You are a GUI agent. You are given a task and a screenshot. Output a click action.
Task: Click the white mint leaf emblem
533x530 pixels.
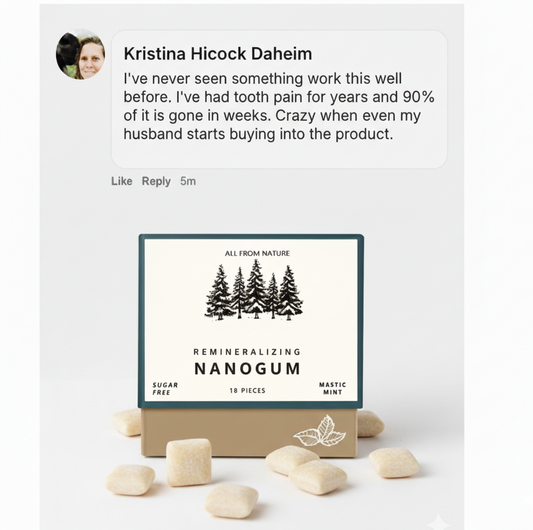click(x=320, y=430)
